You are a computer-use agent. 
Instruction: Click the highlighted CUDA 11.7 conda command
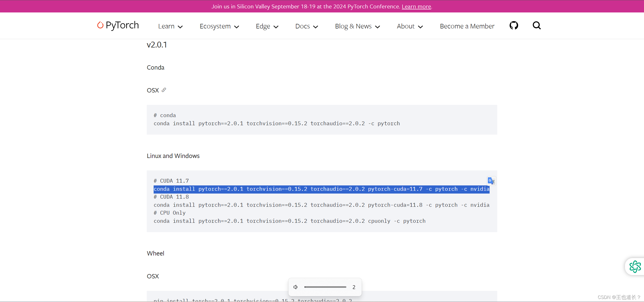(321, 189)
